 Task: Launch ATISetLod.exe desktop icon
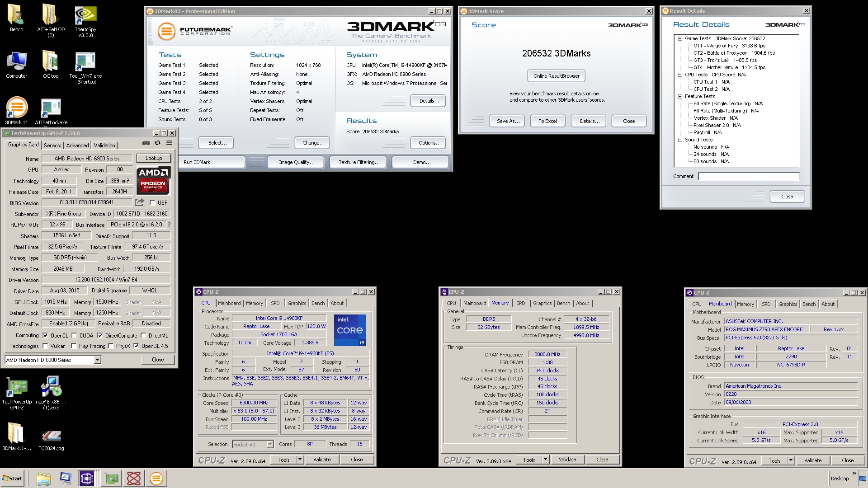point(51,111)
